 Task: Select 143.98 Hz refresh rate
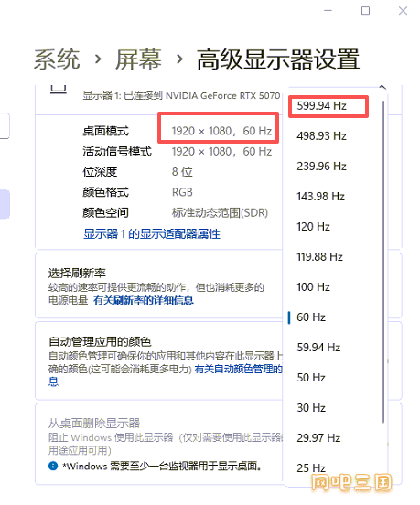point(321,196)
